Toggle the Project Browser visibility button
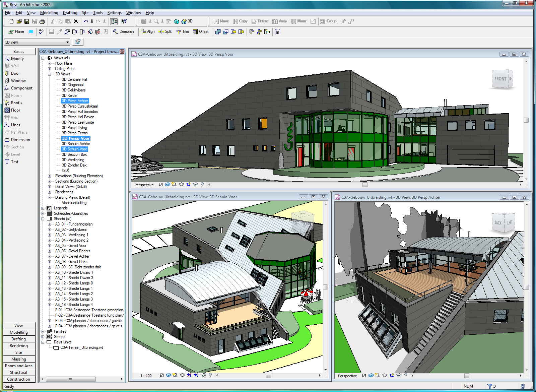Screen dimensions: 536x392 pos(114,21)
